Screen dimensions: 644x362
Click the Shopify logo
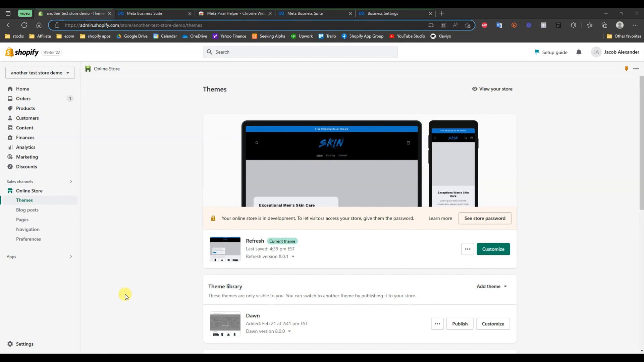tap(22, 52)
